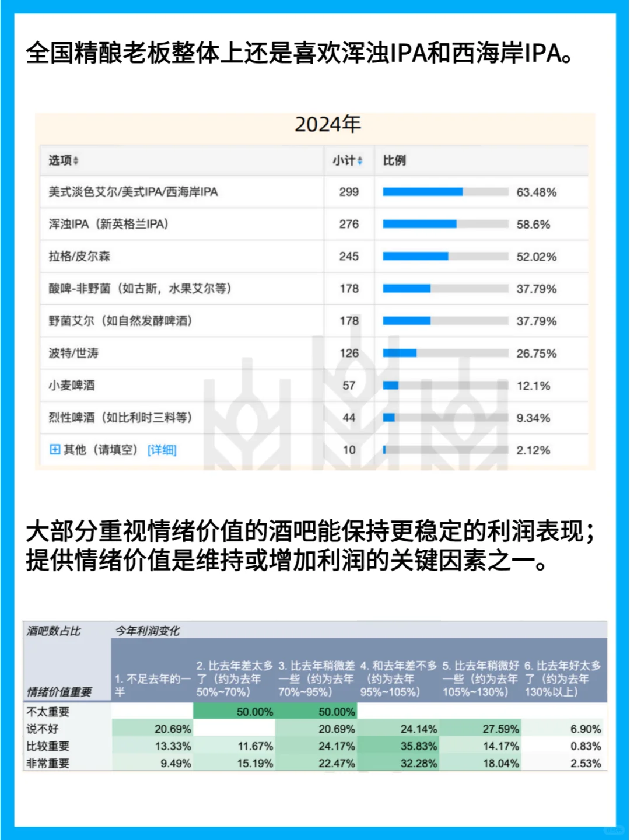Select the 不太重要 row label
Screen dimensions: 630x840
click(48, 712)
